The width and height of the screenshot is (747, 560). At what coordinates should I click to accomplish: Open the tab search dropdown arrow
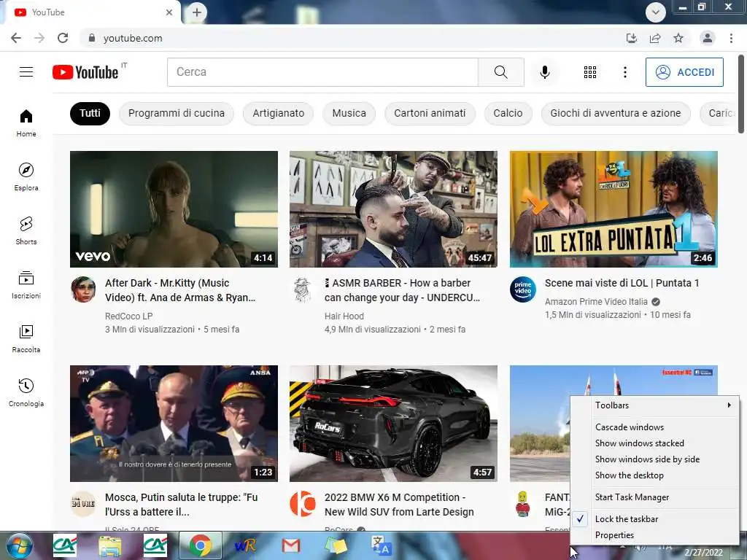click(656, 12)
